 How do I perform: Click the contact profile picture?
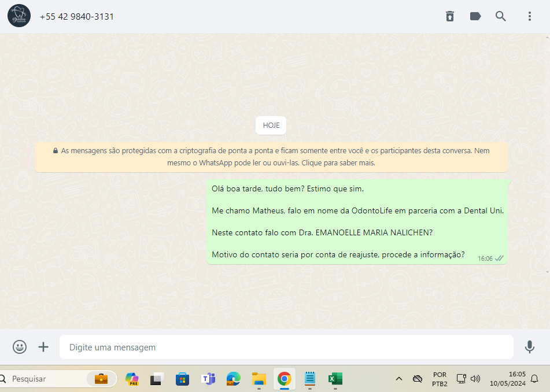pyautogui.click(x=19, y=16)
